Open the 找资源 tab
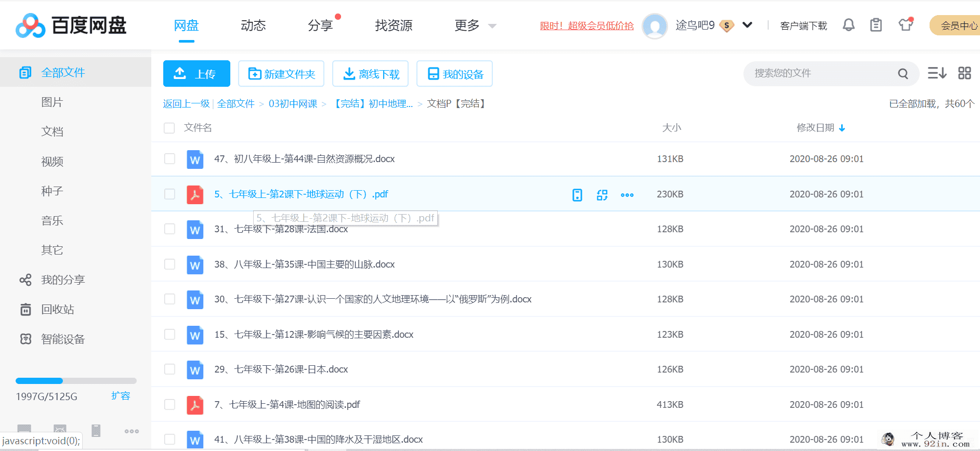Viewport: 980px width, 451px height. click(x=394, y=25)
